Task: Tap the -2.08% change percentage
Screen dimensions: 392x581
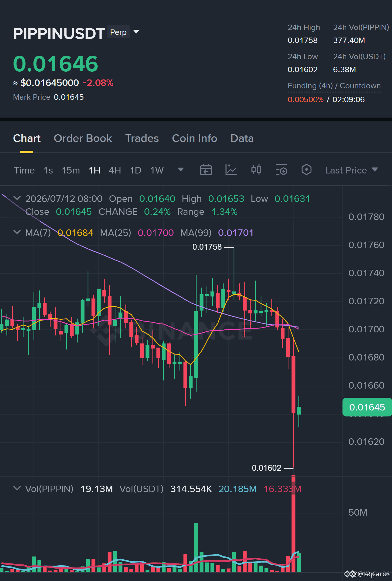Action: click(x=98, y=83)
